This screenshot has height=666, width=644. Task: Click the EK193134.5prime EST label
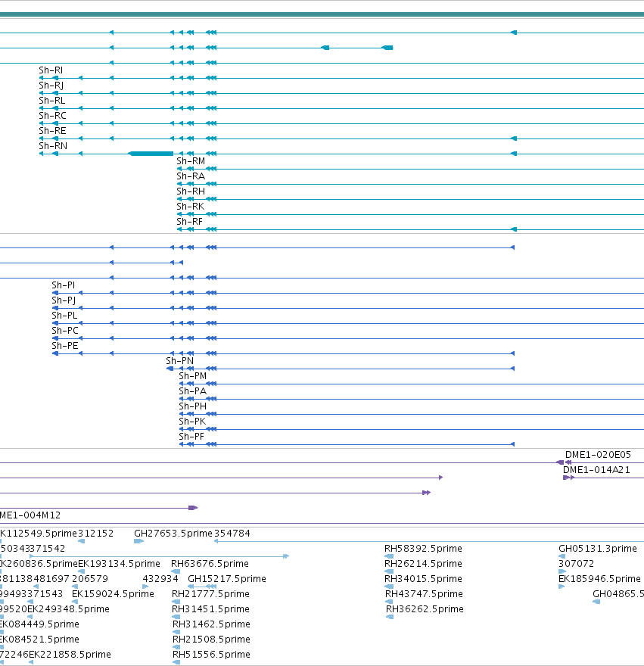(x=119, y=564)
